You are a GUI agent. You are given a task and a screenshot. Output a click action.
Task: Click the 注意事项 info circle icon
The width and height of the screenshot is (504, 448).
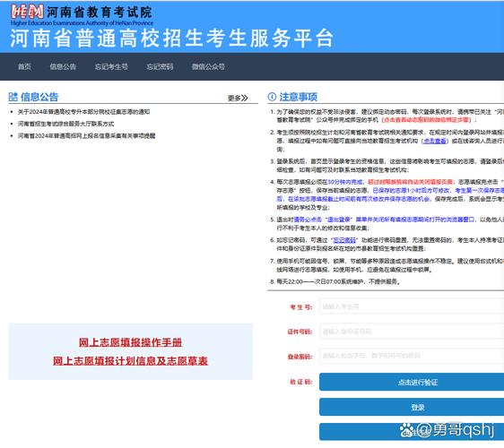[272, 97]
